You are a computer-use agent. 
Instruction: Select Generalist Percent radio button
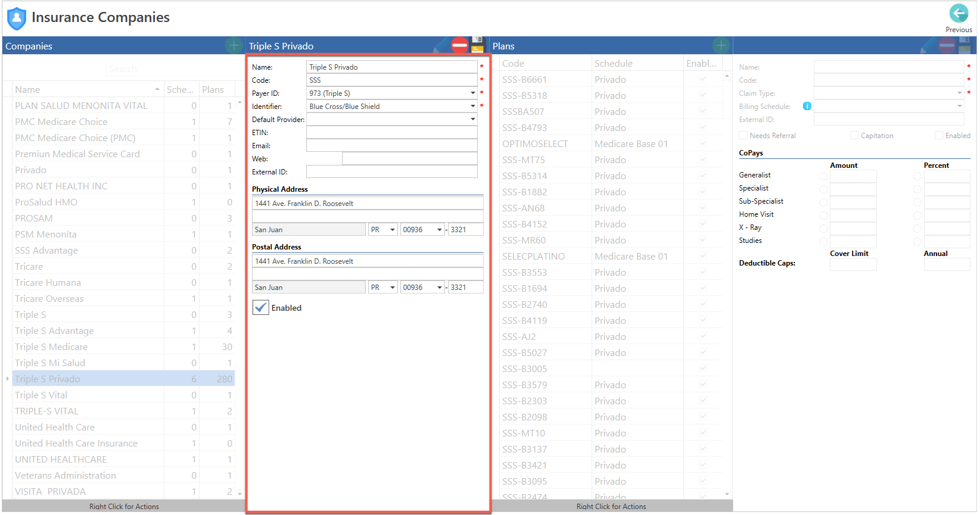917,176
